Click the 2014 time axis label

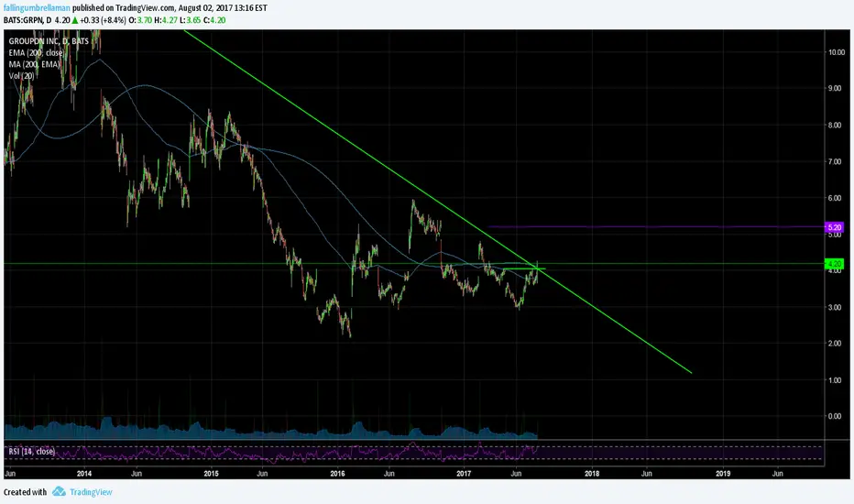coord(84,474)
